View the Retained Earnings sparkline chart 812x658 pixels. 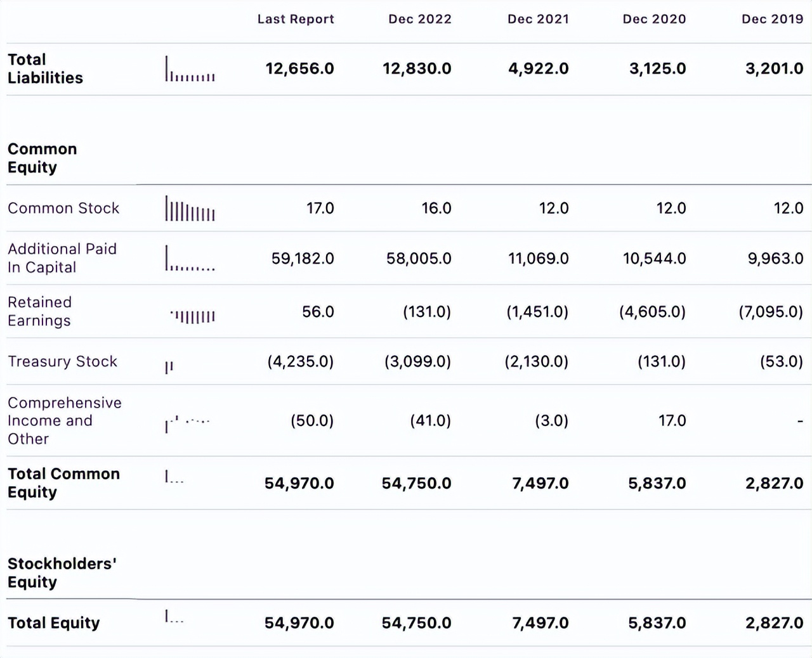click(x=193, y=316)
